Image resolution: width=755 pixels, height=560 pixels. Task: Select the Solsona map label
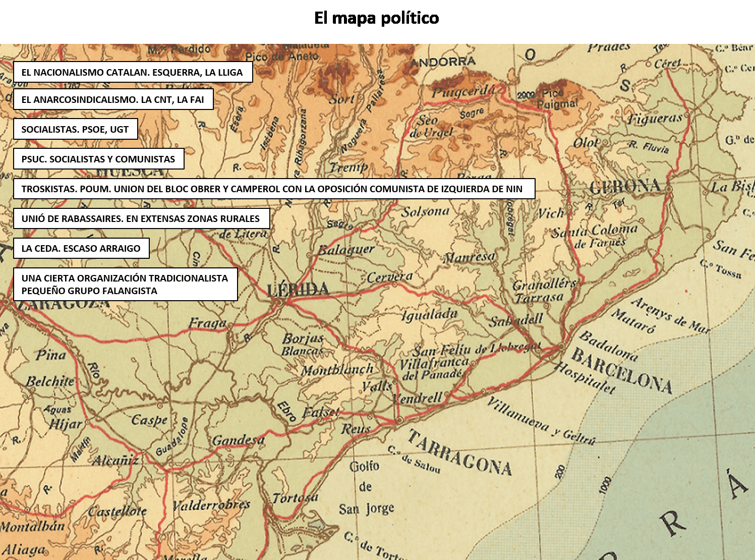(425, 212)
